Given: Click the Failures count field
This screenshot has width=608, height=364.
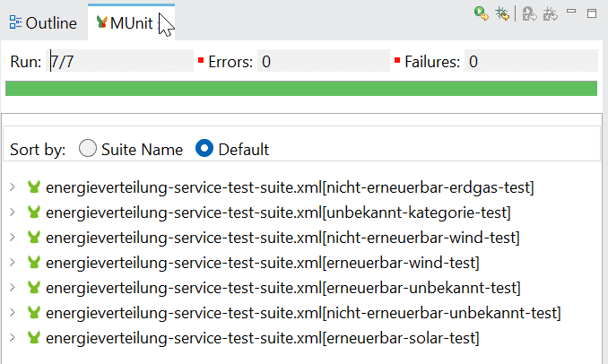Looking at the screenshot, I should tap(531, 61).
